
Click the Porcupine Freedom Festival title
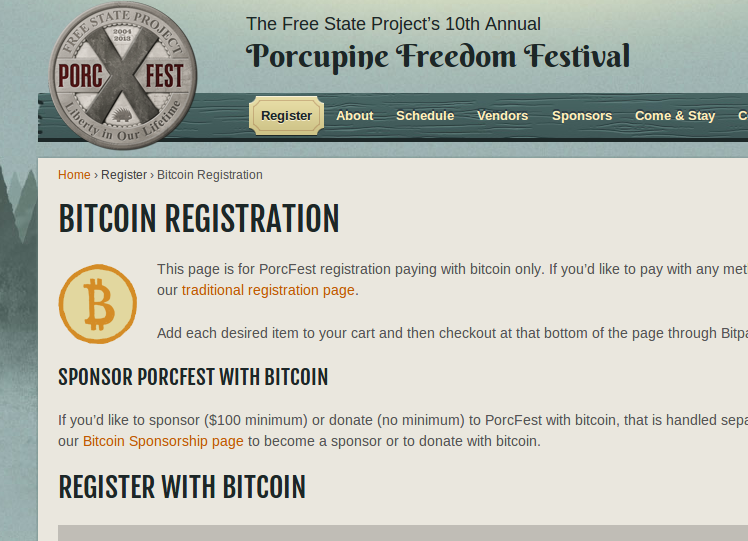438,57
